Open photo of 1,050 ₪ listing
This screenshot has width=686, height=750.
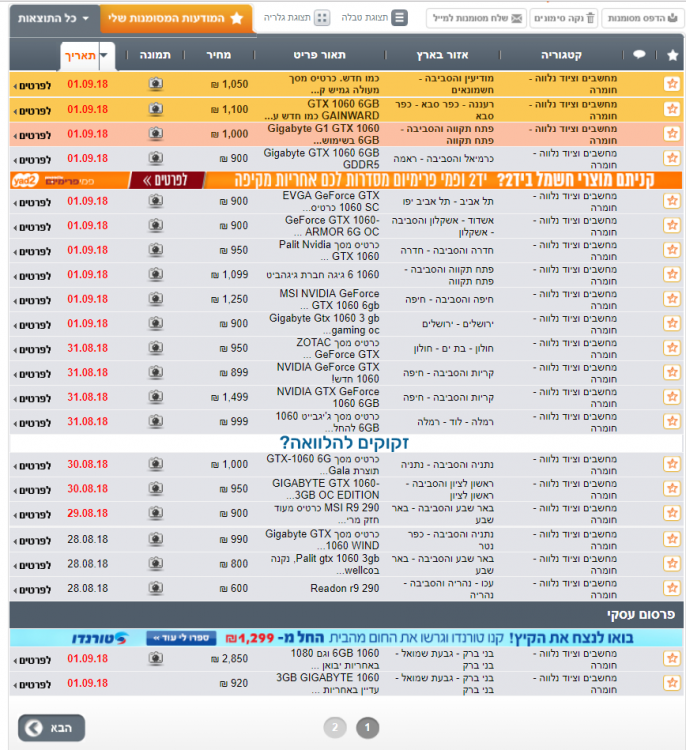[x=155, y=84]
